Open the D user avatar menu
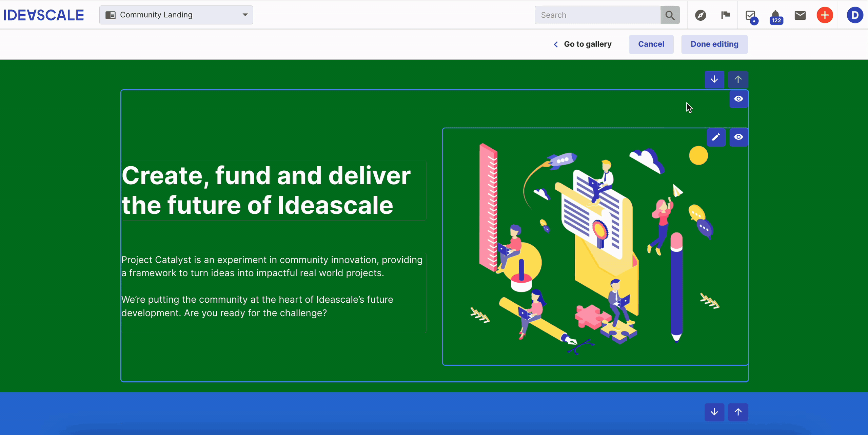Viewport: 868px width, 435px height. (854, 15)
